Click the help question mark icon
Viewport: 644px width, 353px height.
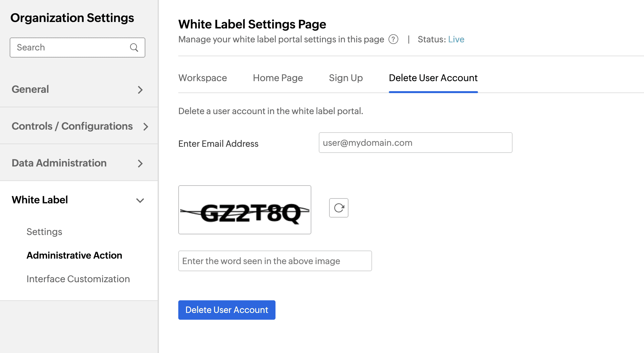click(x=393, y=39)
